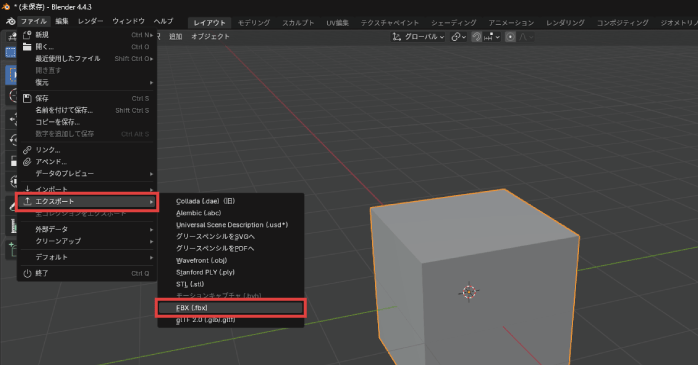Expand the デフォルト submenu
Screen dimensions: 698x365
(87, 257)
